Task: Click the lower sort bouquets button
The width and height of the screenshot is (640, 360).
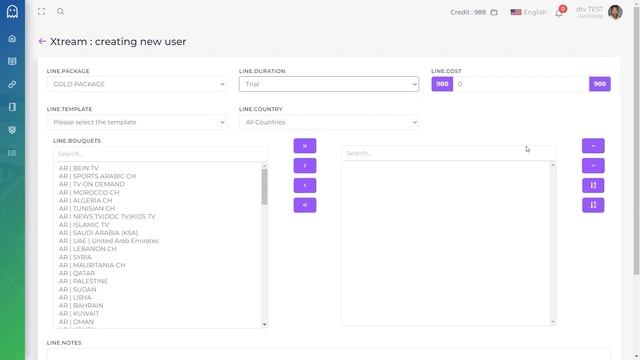Action: pyautogui.click(x=593, y=205)
